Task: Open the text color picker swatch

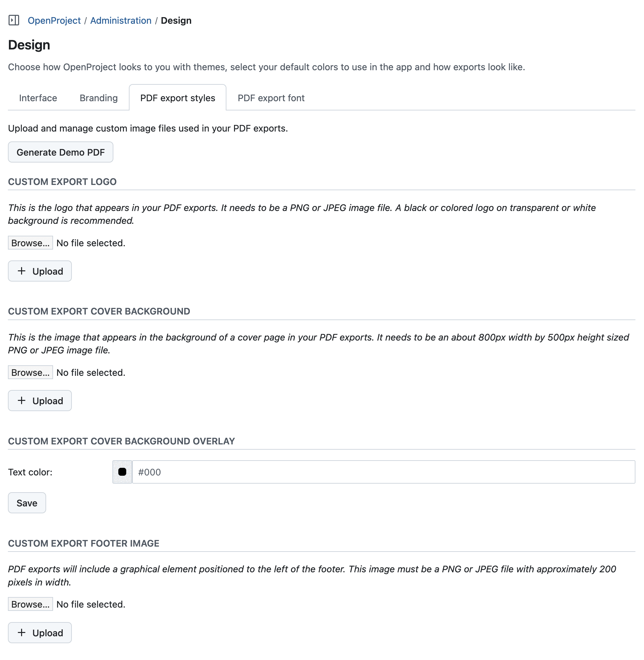Action: click(x=122, y=472)
